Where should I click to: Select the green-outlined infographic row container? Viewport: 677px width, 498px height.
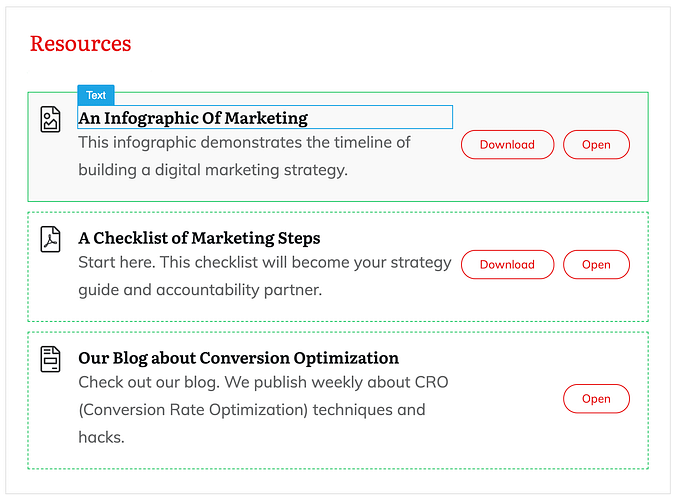pyautogui.click(x=340, y=190)
